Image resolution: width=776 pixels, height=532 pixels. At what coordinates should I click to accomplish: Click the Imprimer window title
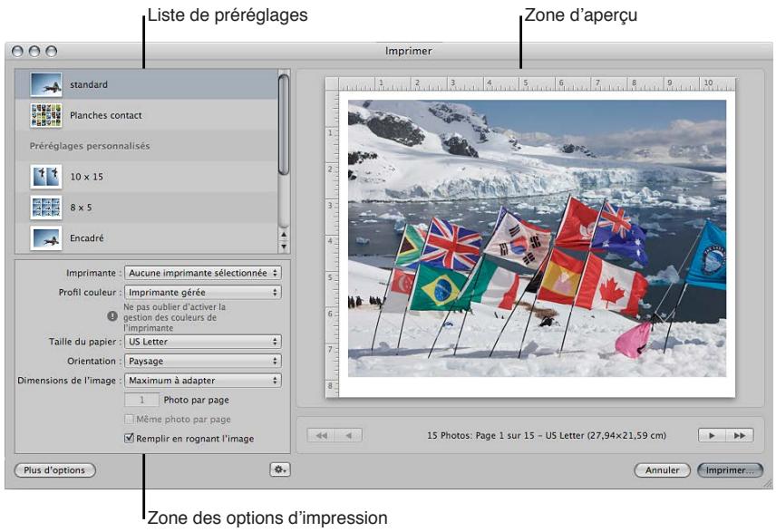coord(408,51)
